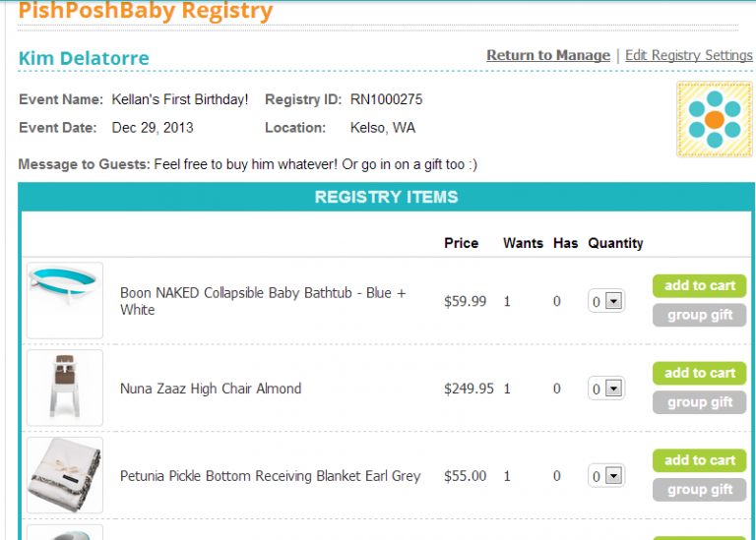The height and width of the screenshot is (540, 756).
Task: Open the Nuna Zaaz high chair thumbnail
Action: point(65,388)
